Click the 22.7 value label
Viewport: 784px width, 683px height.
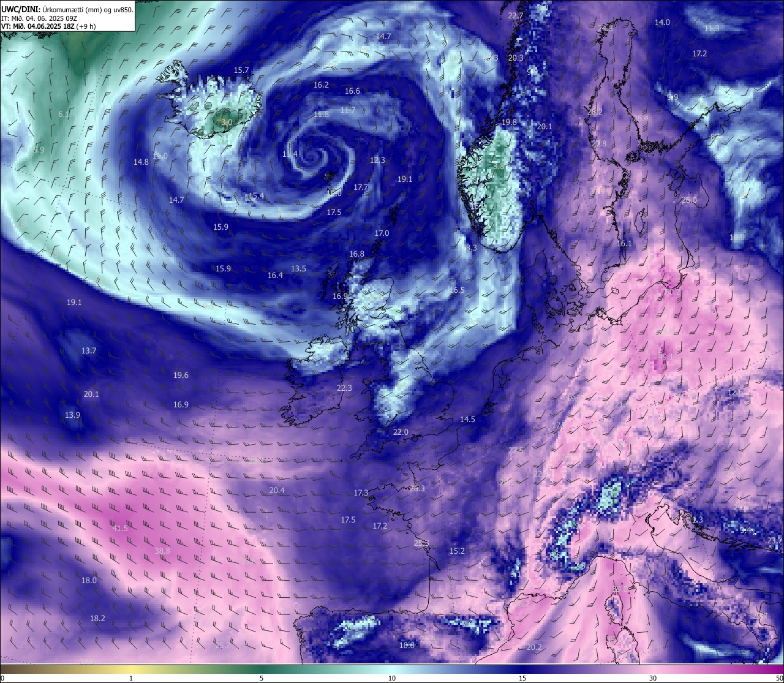(516, 16)
